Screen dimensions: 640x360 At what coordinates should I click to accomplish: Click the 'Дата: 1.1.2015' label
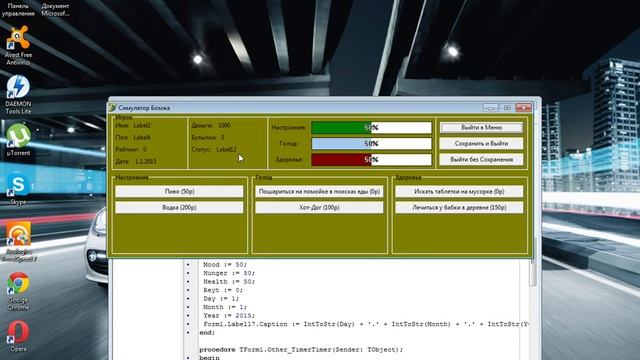[136, 161]
